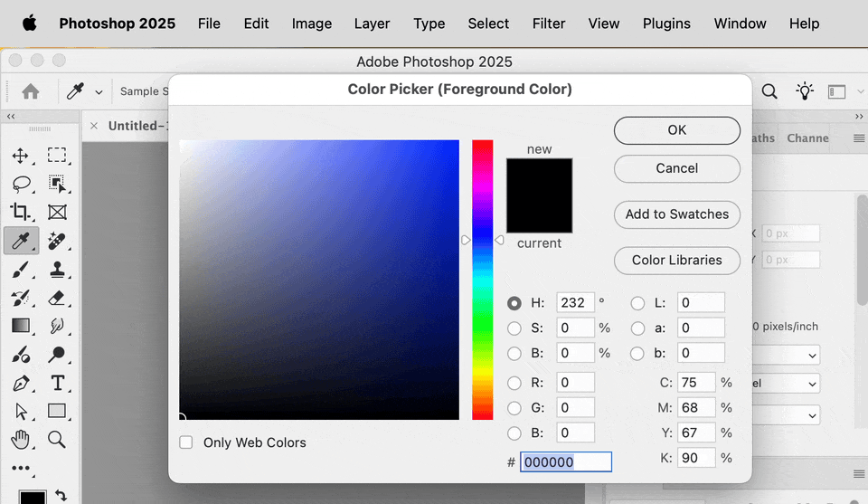This screenshot has width=868, height=504.
Task: Open the Image menu
Action: tap(312, 24)
